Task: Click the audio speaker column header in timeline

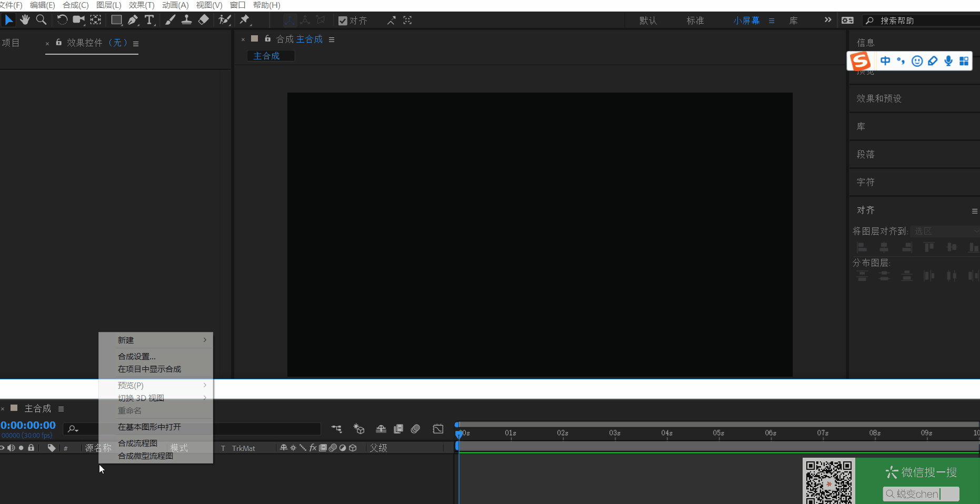Action: click(x=11, y=448)
